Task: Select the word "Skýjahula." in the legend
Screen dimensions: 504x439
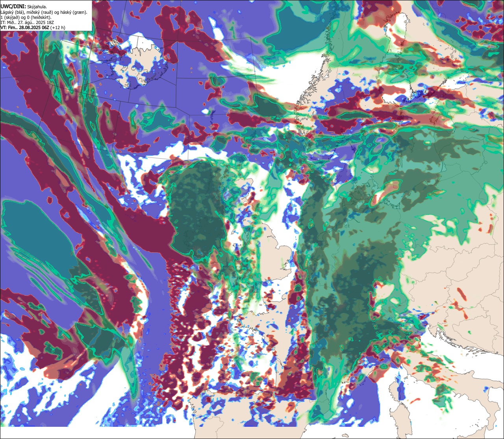Action: click(x=37, y=7)
